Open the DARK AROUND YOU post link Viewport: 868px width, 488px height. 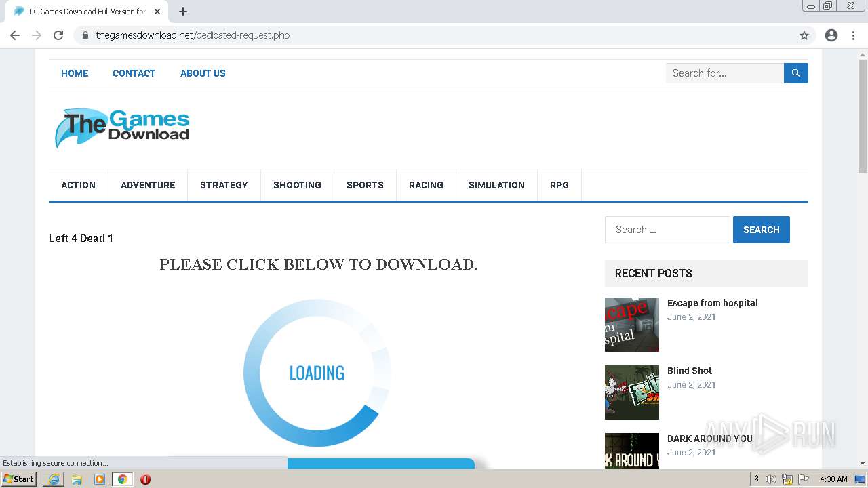tap(710, 439)
